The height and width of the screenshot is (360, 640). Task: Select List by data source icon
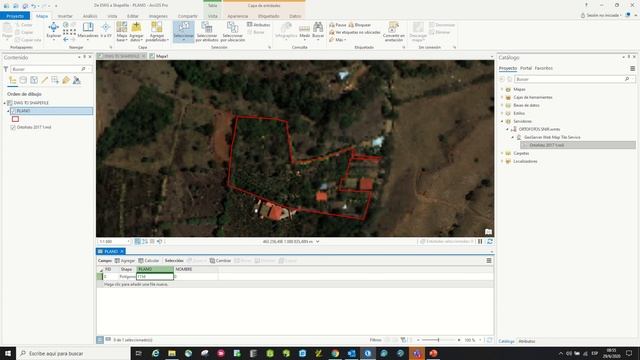(x=23, y=80)
